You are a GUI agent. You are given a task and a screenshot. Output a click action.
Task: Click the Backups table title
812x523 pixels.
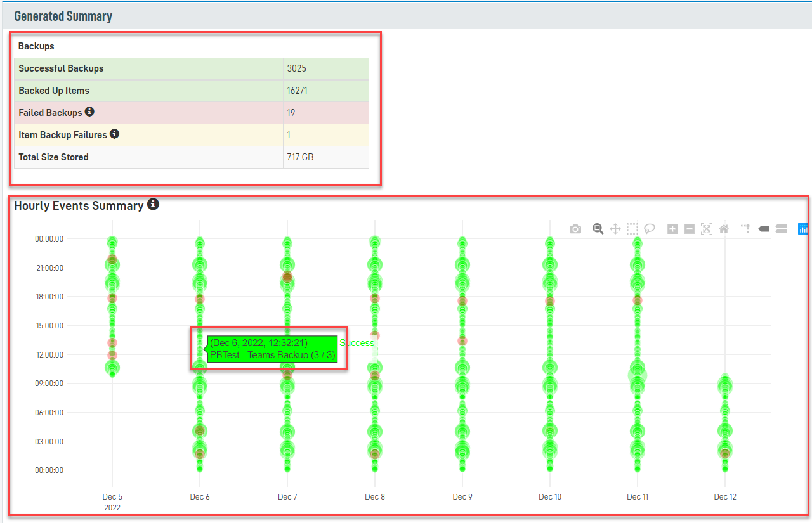36,46
